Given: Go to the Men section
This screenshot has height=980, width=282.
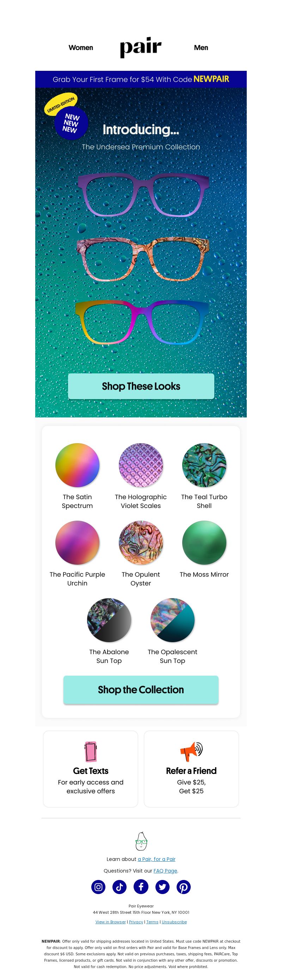Looking at the screenshot, I should click(x=201, y=48).
